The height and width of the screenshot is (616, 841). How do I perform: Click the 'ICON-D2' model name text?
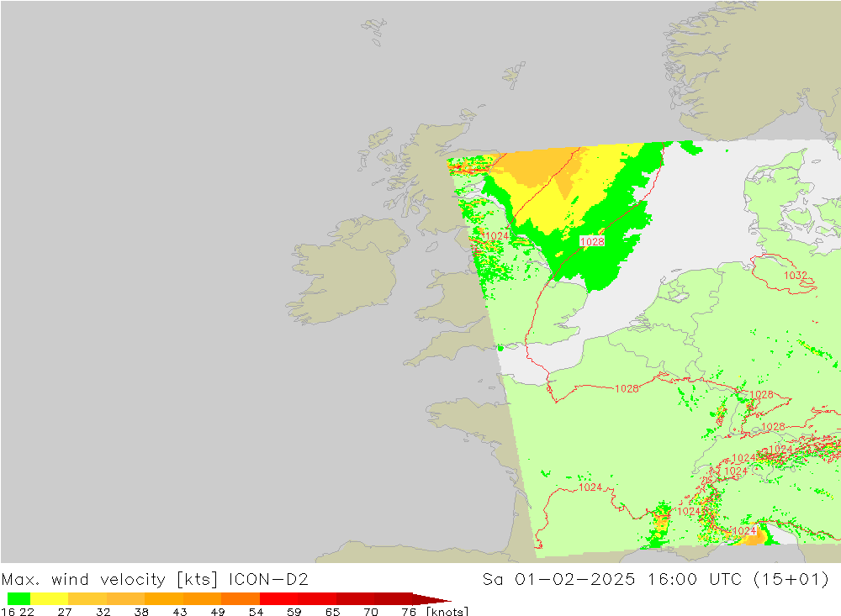(x=268, y=580)
